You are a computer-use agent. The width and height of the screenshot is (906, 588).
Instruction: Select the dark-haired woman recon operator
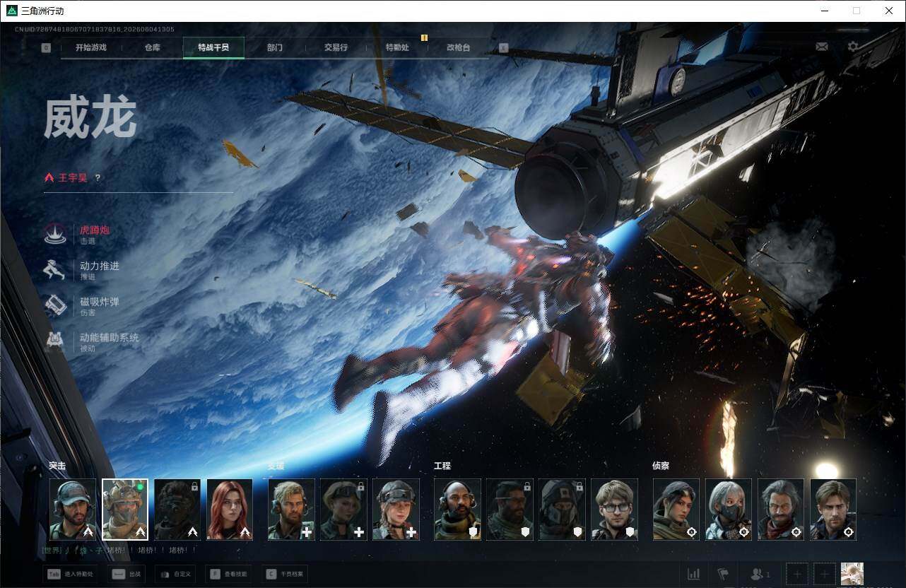click(676, 510)
